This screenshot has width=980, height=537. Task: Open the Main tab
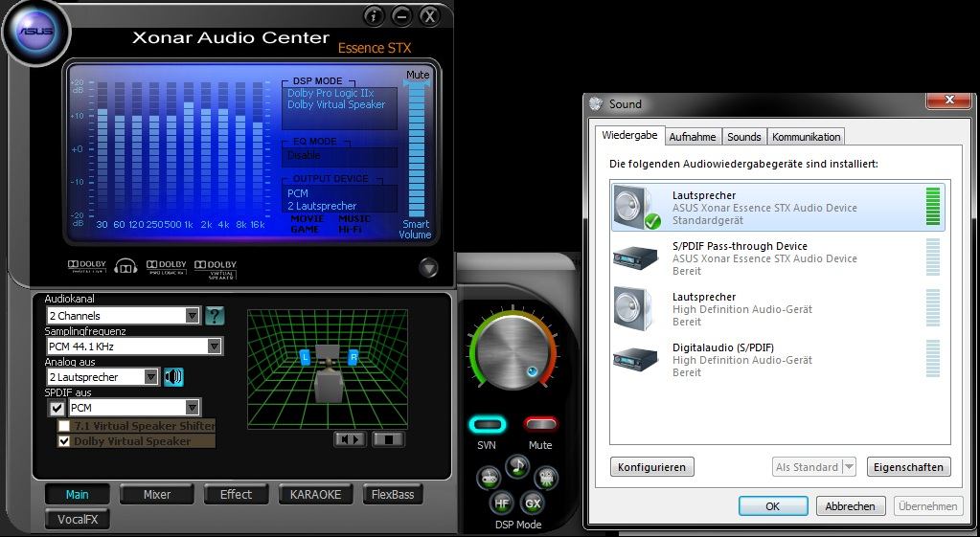click(77, 495)
